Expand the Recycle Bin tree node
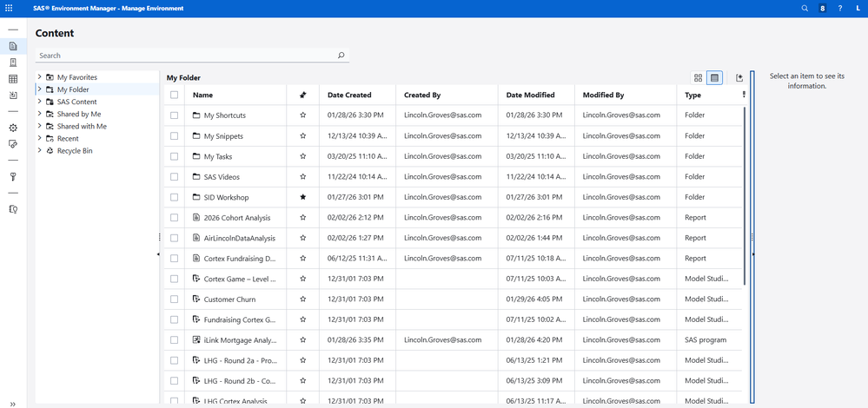Screen dimensions: 868x408 [40, 150]
